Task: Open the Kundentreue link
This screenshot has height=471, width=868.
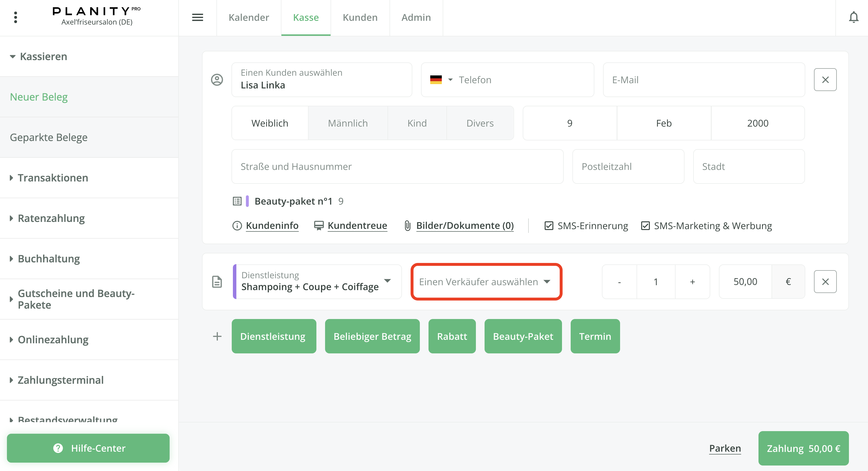Action: [x=357, y=226]
